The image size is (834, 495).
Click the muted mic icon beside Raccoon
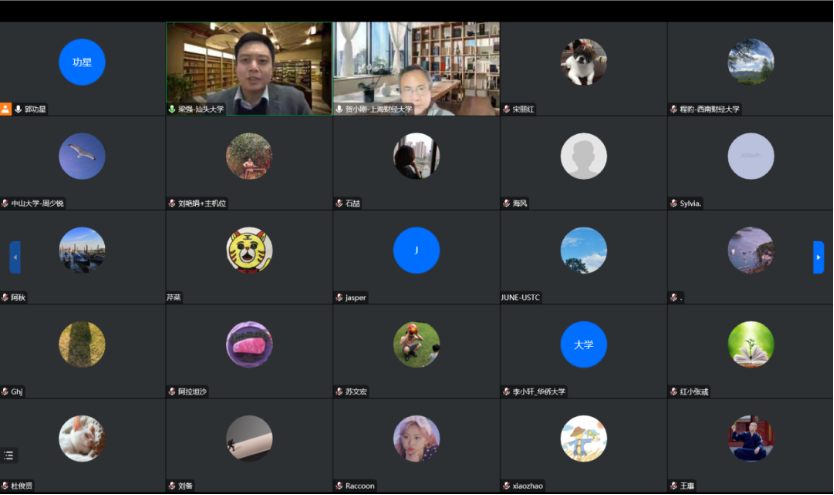(339, 486)
